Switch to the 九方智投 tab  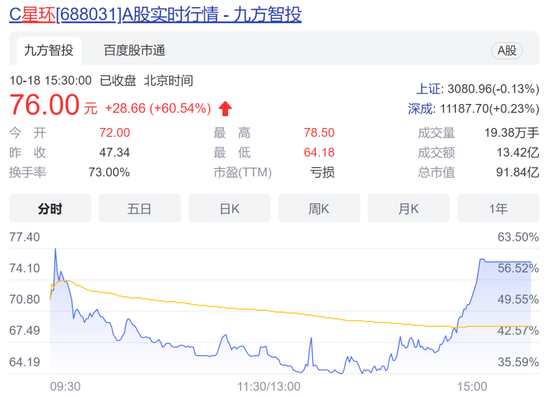point(49,51)
